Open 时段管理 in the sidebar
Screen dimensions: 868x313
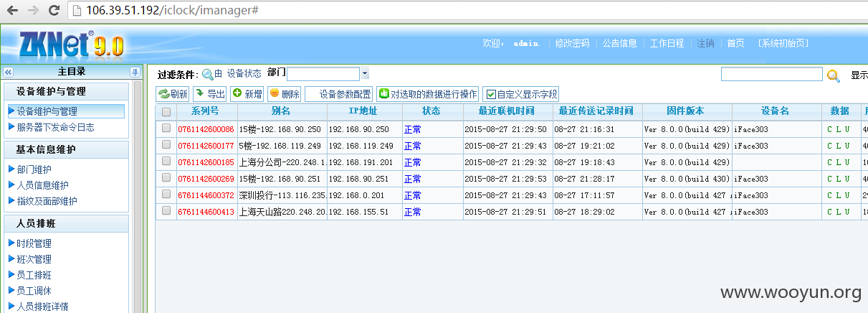[34, 244]
